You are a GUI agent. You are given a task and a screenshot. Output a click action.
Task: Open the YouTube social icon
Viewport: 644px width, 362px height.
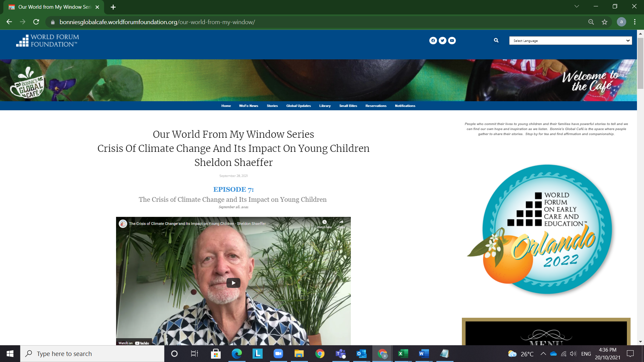[x=452, y=41]
